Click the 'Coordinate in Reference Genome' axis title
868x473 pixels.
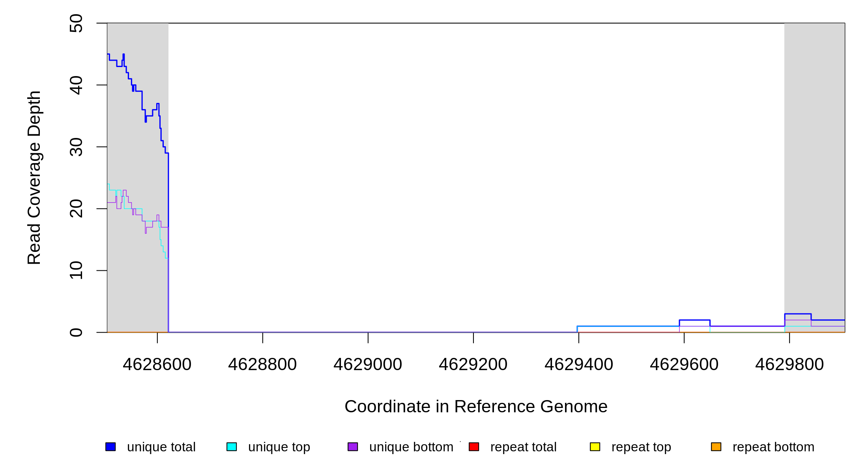pyautogui.click(x=476, y=406)
